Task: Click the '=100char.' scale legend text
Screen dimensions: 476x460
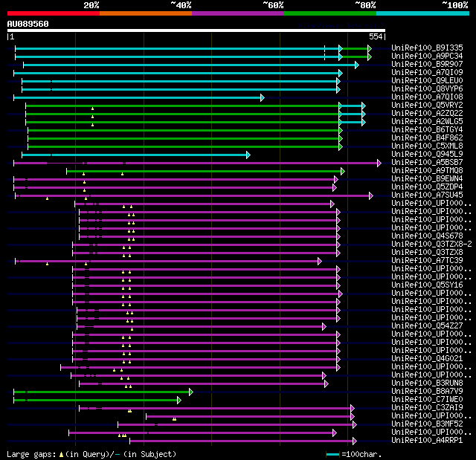Action: click(361, 454)
